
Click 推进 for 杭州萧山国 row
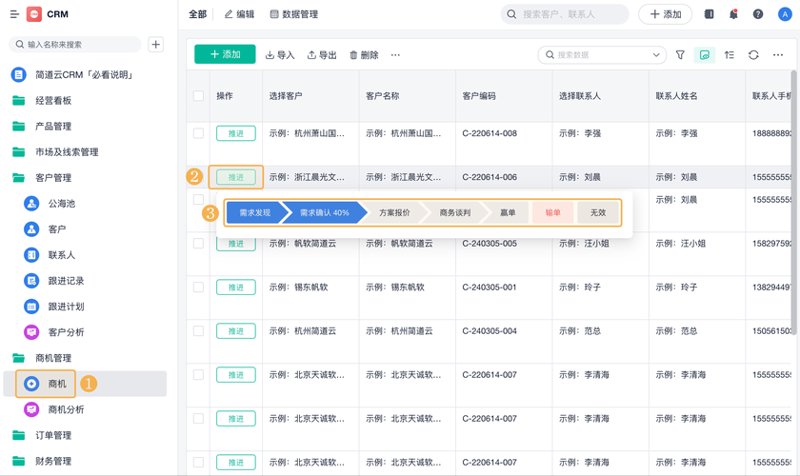(236, 133)
